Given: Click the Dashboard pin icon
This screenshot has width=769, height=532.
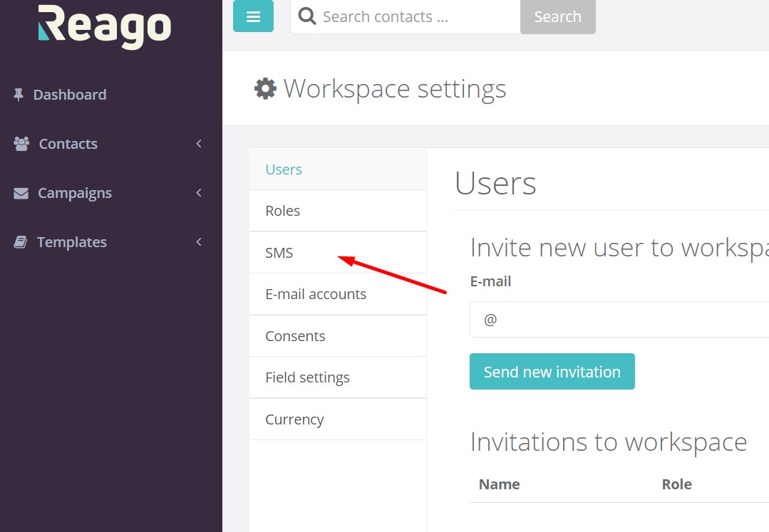Looking at the screenshot, I should click(19, 95).
